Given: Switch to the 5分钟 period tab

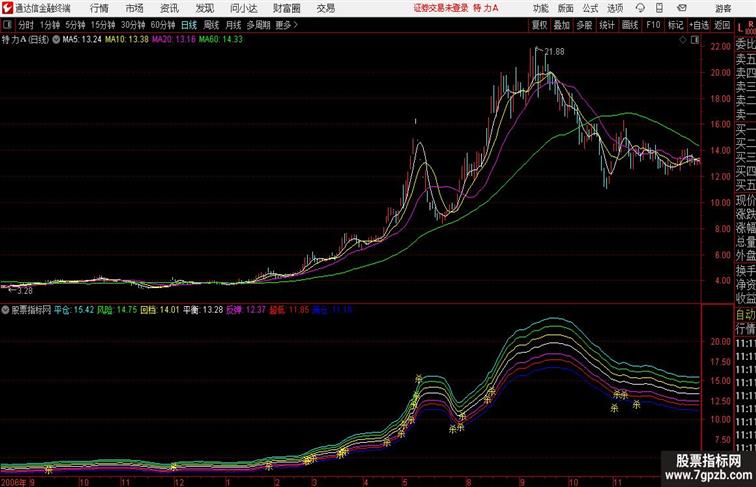Looking at the screenshot, I should [x=75, y=25].
